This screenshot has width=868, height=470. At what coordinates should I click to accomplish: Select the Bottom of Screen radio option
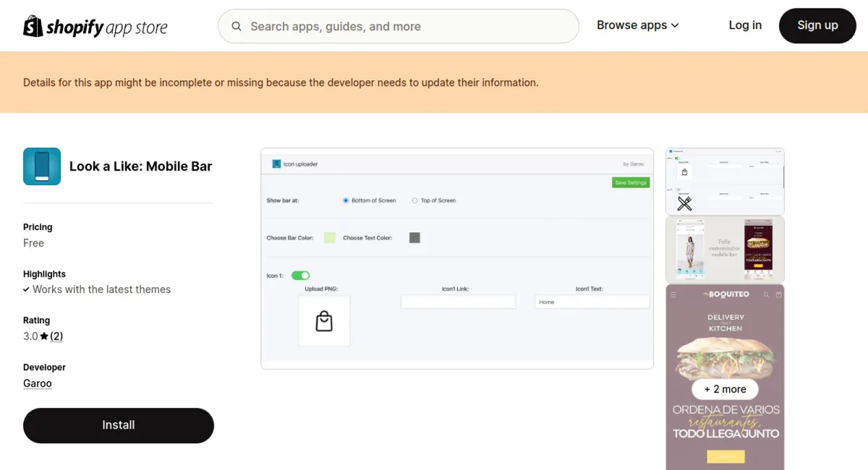coord(346,200)
